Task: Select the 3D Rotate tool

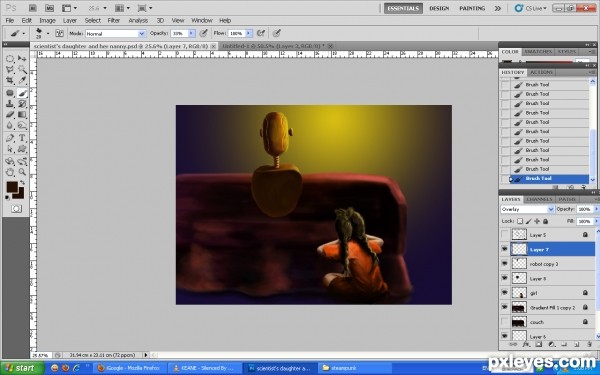Action: click(10, 161)
